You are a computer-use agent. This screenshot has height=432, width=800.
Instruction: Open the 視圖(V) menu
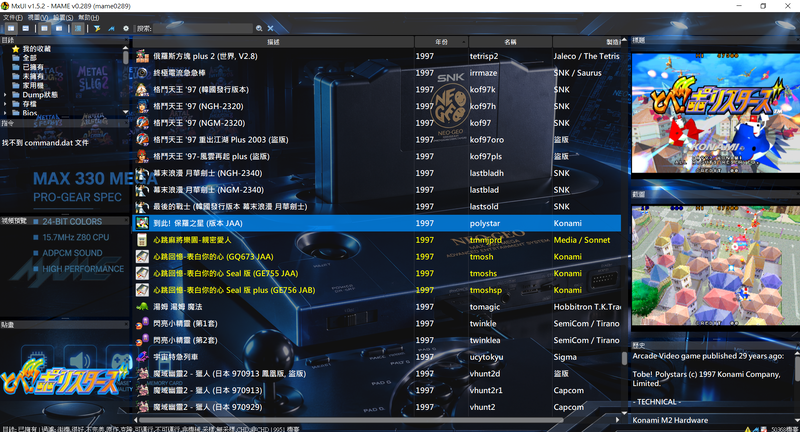(38, 17)
